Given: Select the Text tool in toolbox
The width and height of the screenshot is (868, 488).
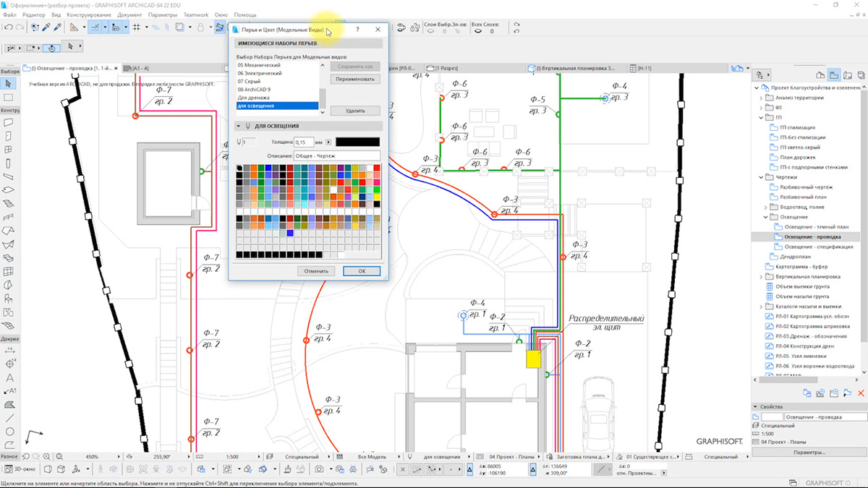Looking at the screenshot, I should pos(9,377).
